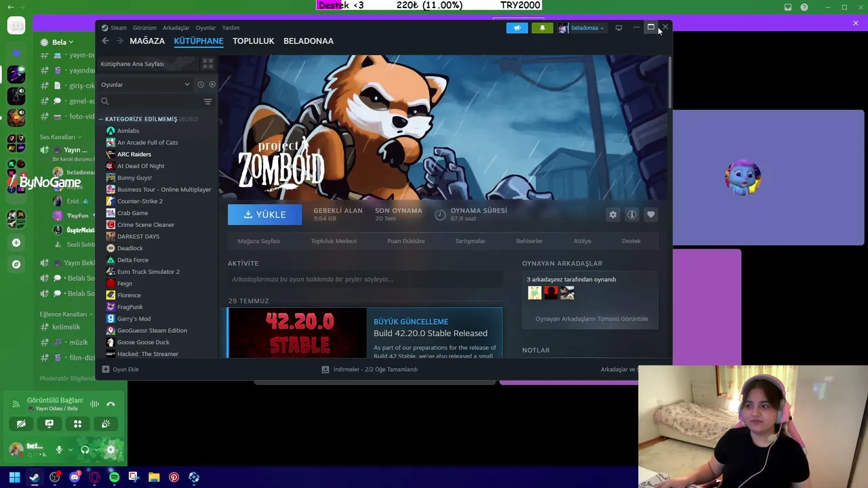
Task: Open Tartışmalar link
Action: [470, 241]
